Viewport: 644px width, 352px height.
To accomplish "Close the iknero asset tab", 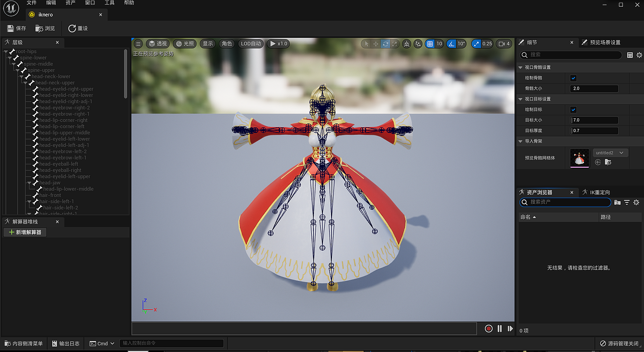I will point(101,15).
